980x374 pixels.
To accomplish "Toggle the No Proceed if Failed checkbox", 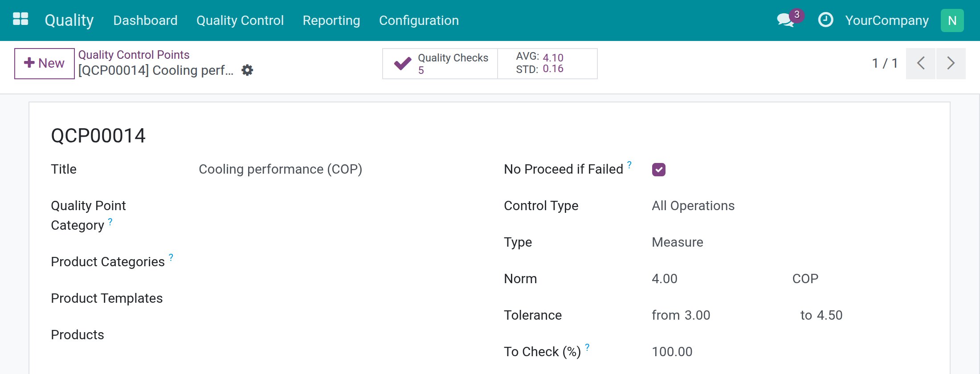I will click(659, 169).
